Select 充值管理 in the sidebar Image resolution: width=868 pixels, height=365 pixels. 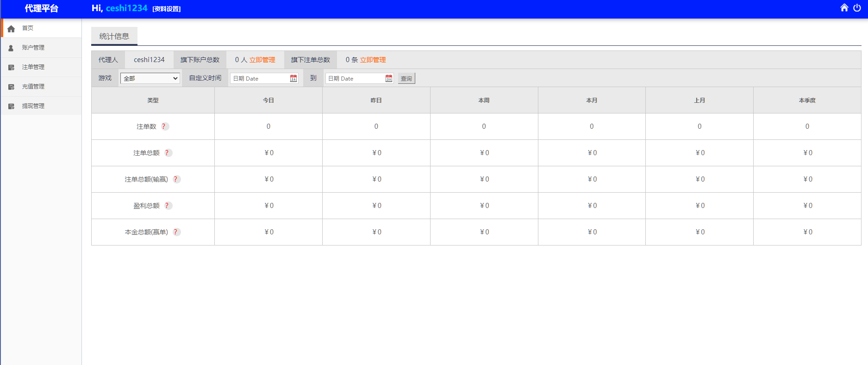pyautogui.click(x=33, y=87)
